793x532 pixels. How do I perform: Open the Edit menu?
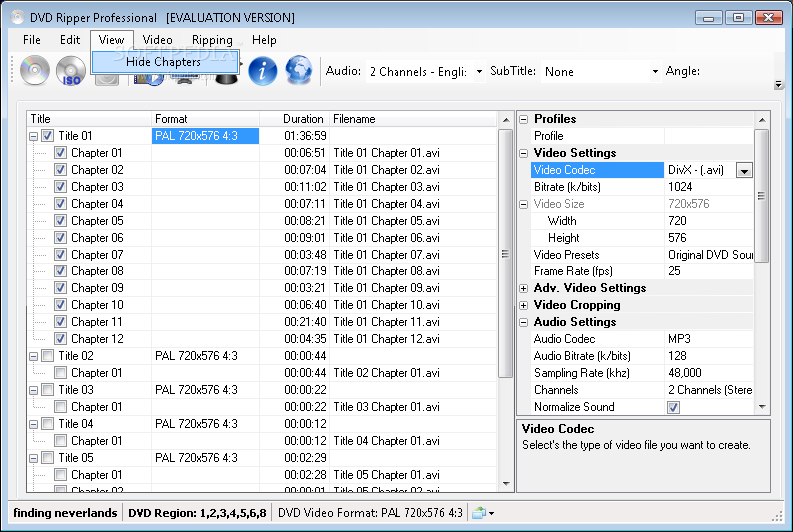click(70, 40)
